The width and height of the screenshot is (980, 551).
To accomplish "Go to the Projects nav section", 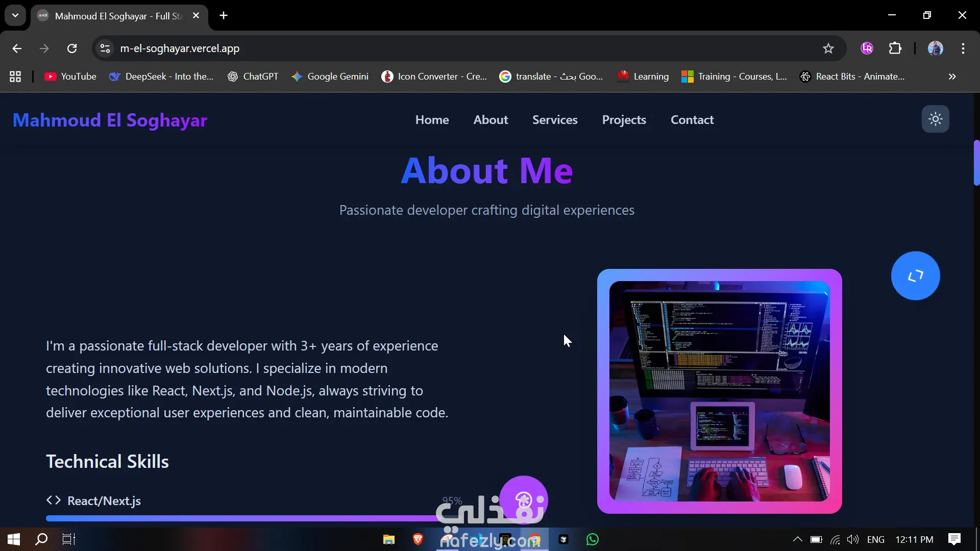I will [624, 120].
